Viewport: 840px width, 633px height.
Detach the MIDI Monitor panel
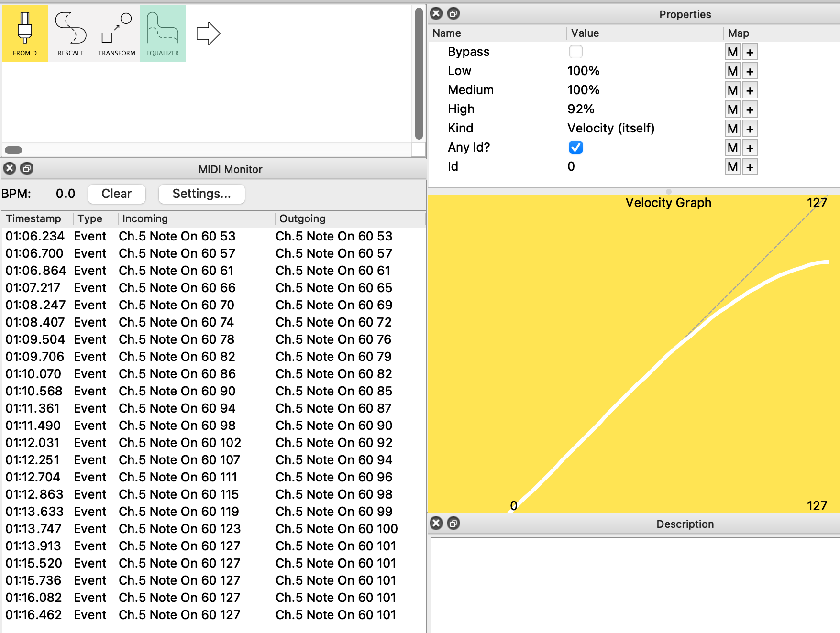[27, 168]
